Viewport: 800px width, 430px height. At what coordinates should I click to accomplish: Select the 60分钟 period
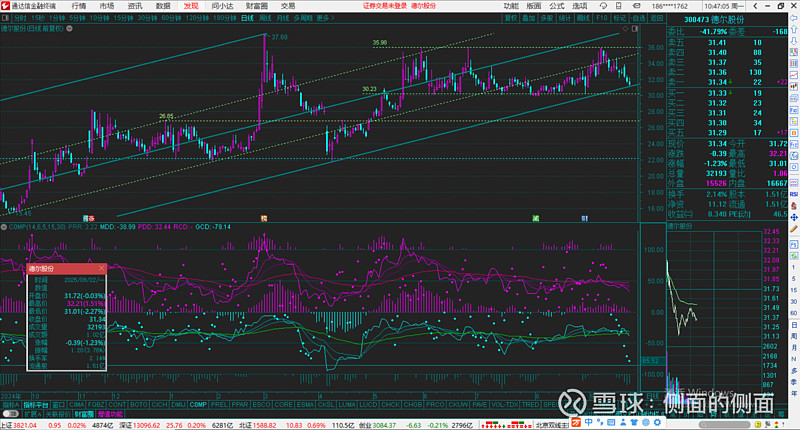tap(171, 18)
